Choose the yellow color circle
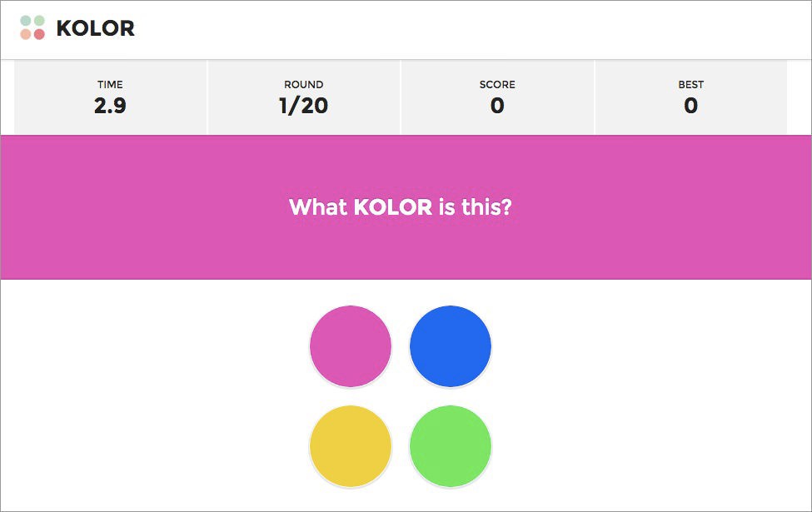 point(351,446)
